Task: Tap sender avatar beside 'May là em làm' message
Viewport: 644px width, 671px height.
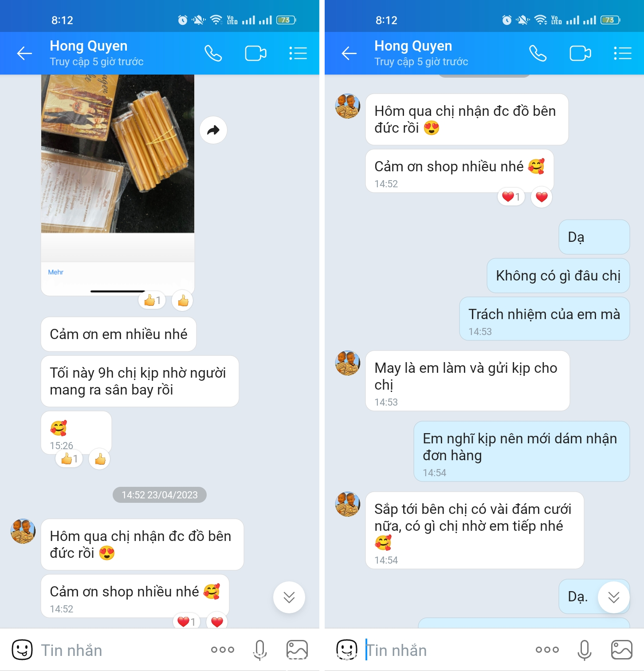Action: point(348,363)
